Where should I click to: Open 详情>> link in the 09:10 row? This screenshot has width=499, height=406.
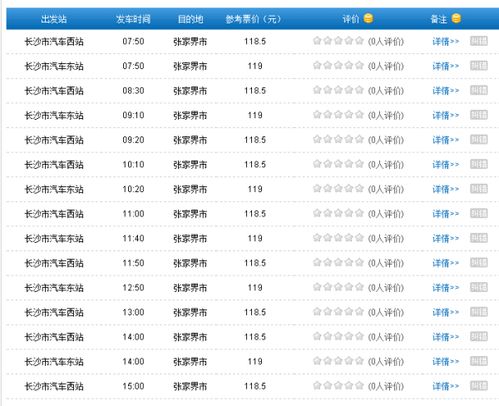tap(446, 115)
